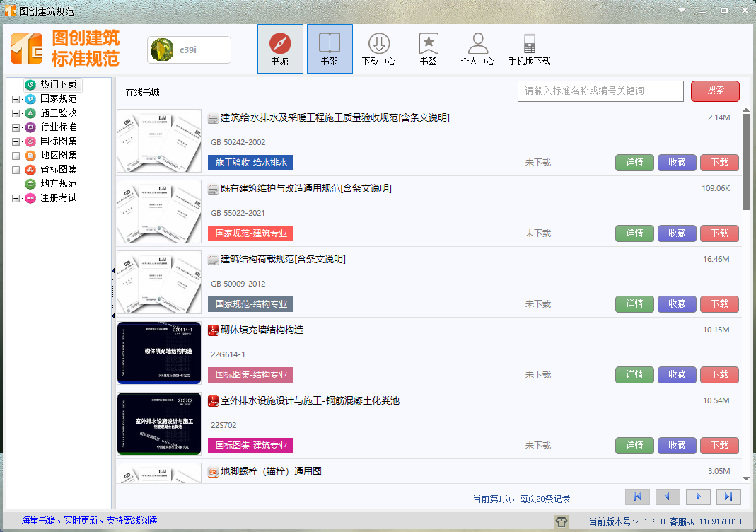756x532 pixels.
Task: Expand the 注册考试 tree node
Action: (16, 198)
